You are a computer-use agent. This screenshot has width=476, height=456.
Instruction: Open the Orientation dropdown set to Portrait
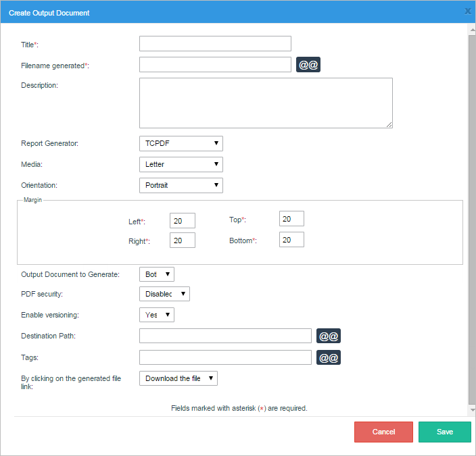[x=181, y=185]
